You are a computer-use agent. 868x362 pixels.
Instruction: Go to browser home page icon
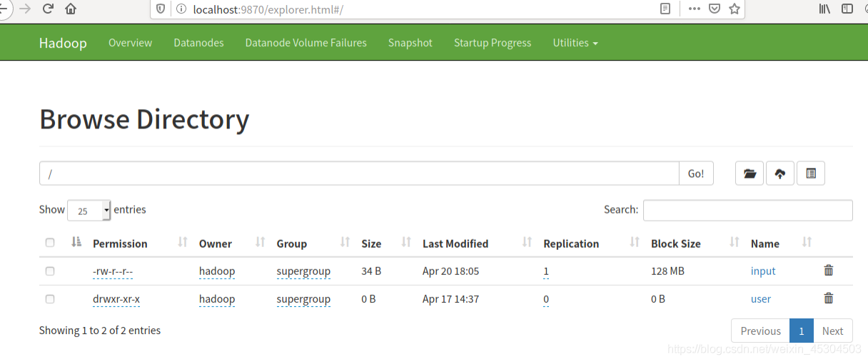tap(71, 9)
